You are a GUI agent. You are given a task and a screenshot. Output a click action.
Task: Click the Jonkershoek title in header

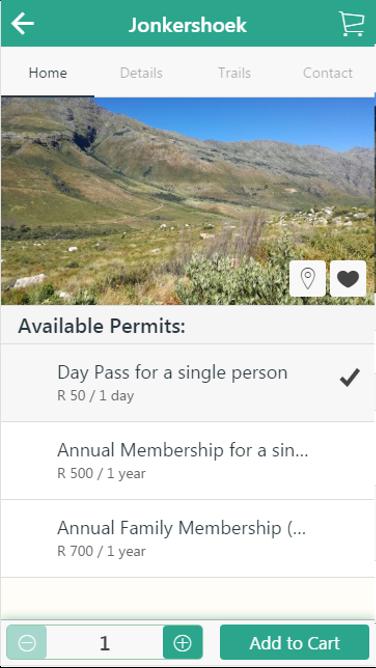(188, 25)
